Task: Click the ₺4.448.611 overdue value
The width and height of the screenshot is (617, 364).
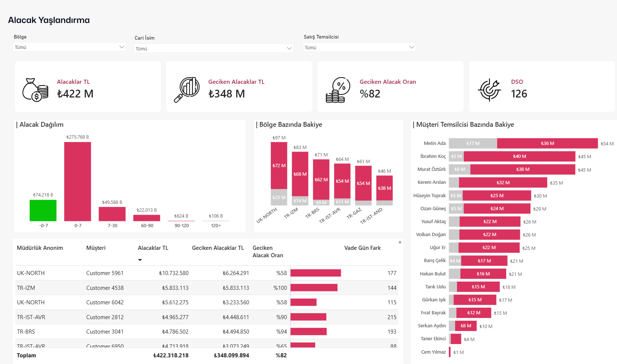Action: [236, 317]
